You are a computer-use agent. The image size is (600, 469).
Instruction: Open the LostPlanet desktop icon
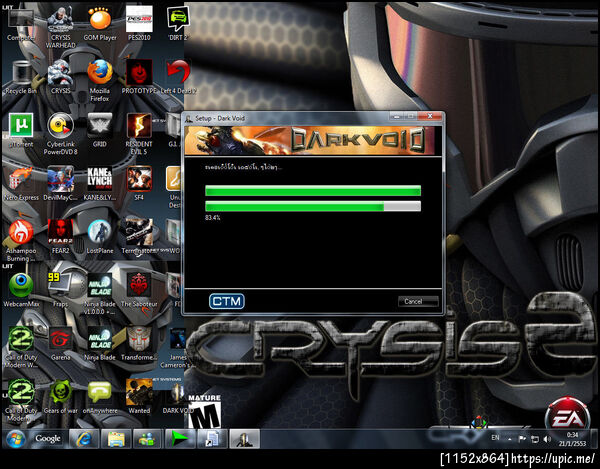[x=100, y=237]
